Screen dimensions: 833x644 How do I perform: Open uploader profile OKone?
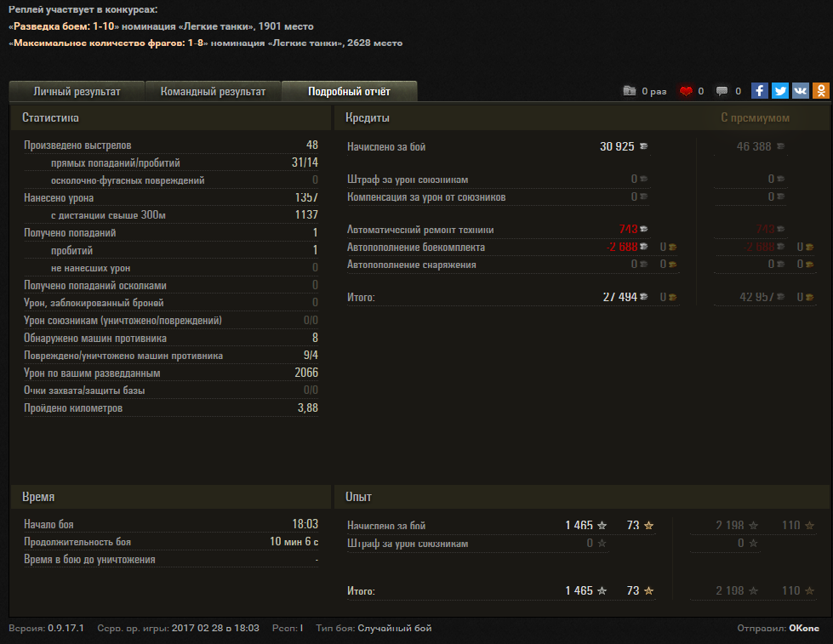[804, 629]
